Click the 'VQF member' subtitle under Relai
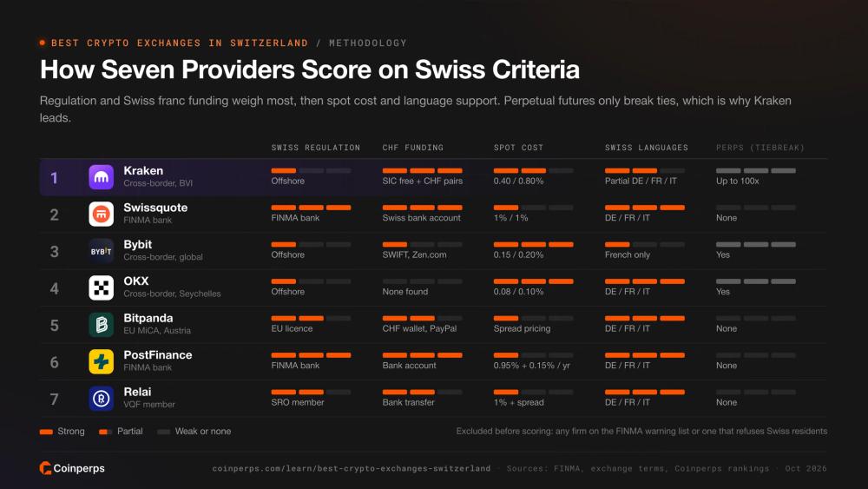 pyautogui.click(x=149, y=404)
